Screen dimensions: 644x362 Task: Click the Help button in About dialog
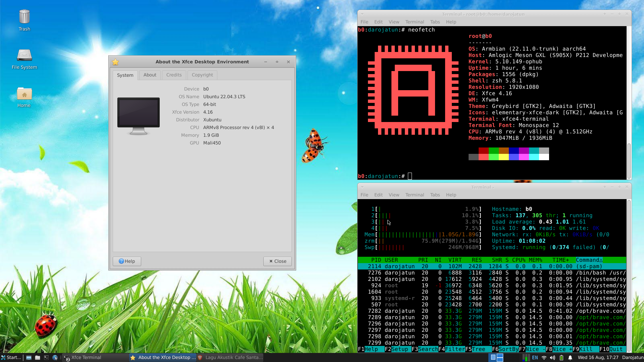[x=127, y=261]
